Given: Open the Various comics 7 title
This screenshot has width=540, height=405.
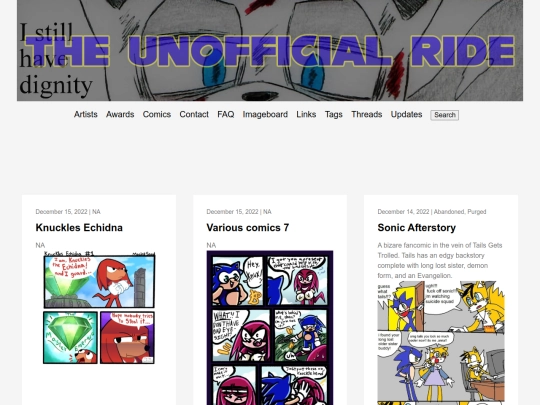Looking at the screenshot, I should (248, 228).
